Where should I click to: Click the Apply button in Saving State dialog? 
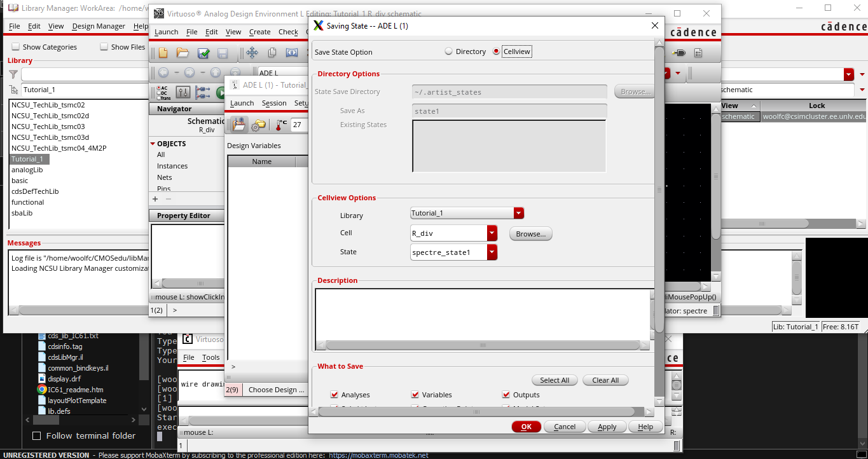click(607, 427)
